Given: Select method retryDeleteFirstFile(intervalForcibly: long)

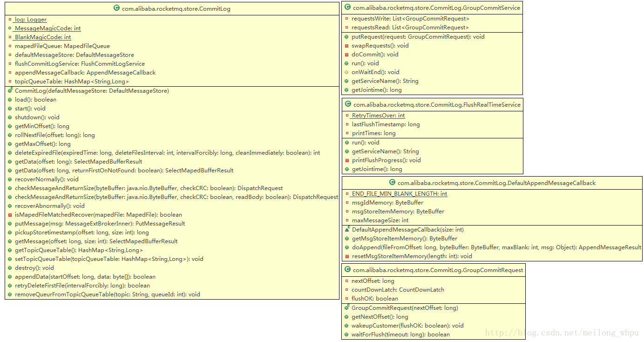Looking at the screenshot, I should [82, 286].
